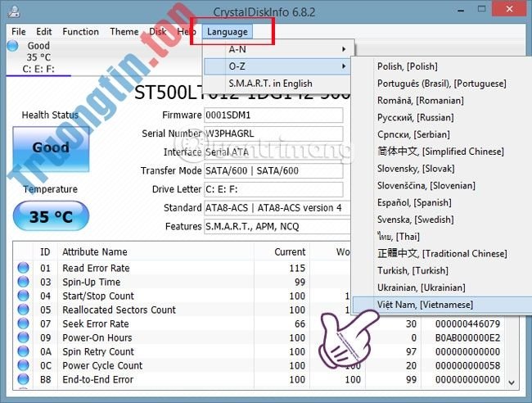Choose Slovenian language
The width and height of the screenshot is (532, 403).
click(x=426, y=185)
